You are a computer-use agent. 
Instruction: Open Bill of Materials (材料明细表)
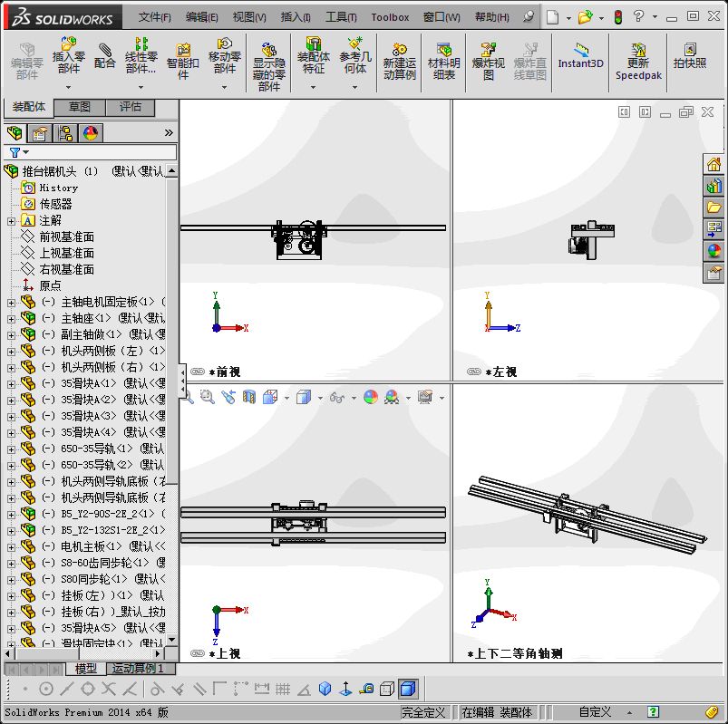pos(444,62)
